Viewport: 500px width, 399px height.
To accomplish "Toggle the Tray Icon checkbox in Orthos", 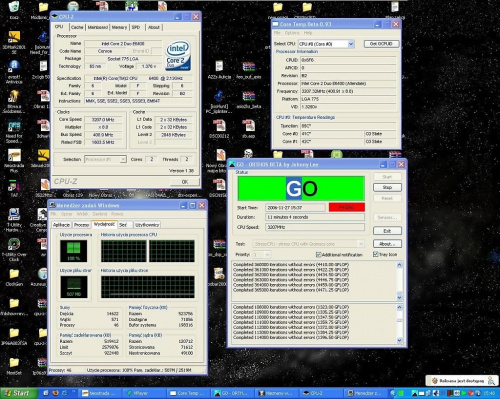I will pos(376,254).
